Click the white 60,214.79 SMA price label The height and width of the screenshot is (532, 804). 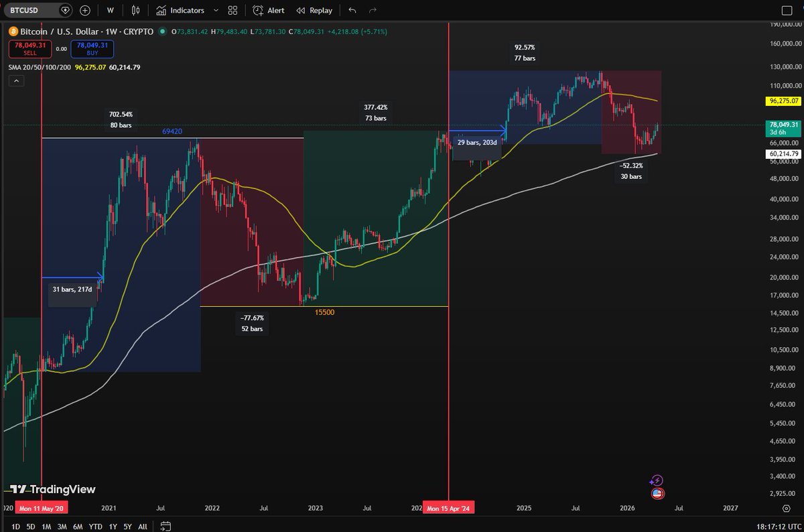782,153
